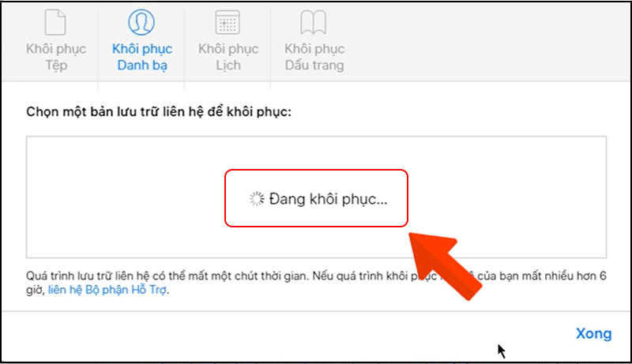Click the red highlighted box border

(316, 170)
